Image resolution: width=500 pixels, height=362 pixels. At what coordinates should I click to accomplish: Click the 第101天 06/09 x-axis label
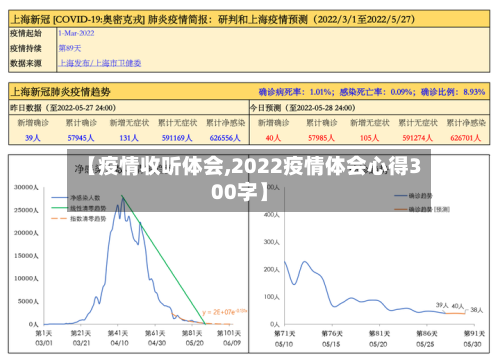pos(229,338)
